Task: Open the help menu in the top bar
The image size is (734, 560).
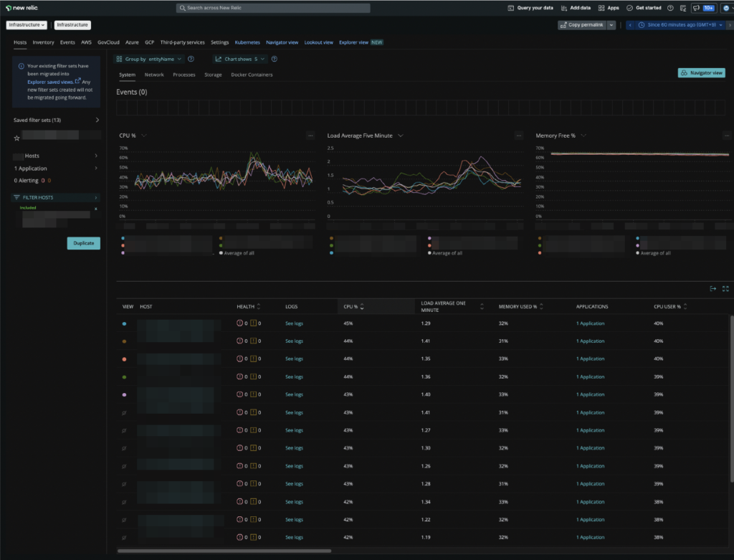Action: click(x=670, y=8)
